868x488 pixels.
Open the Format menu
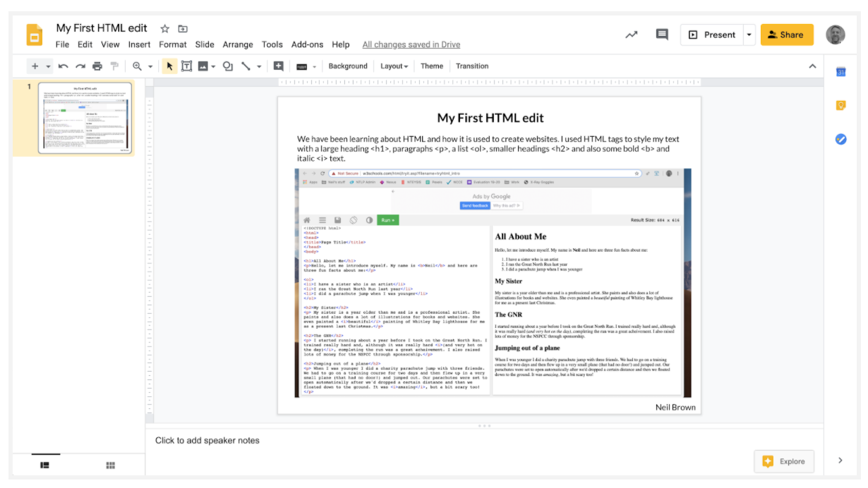[x=173, y=44]
